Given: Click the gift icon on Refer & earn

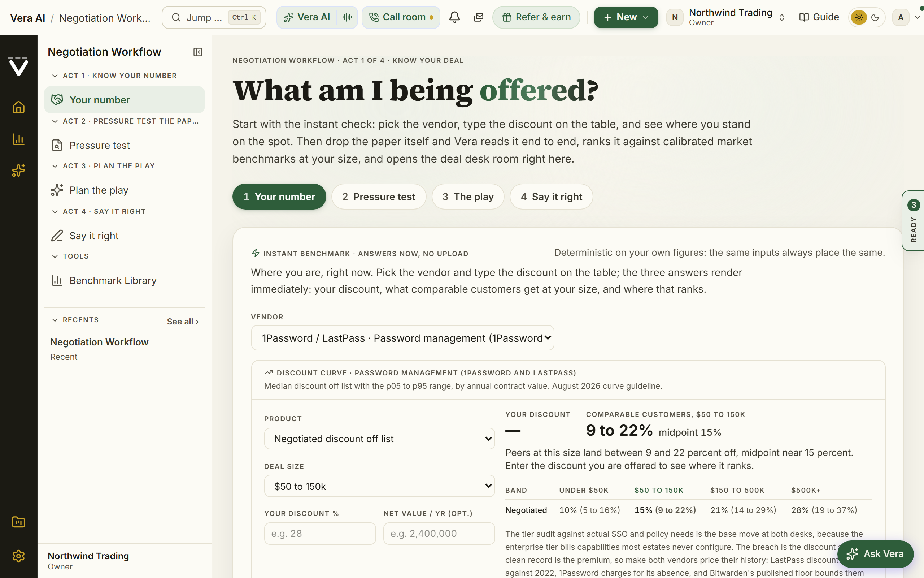Looking at the screenshot, I should click(x=507, y=17).
